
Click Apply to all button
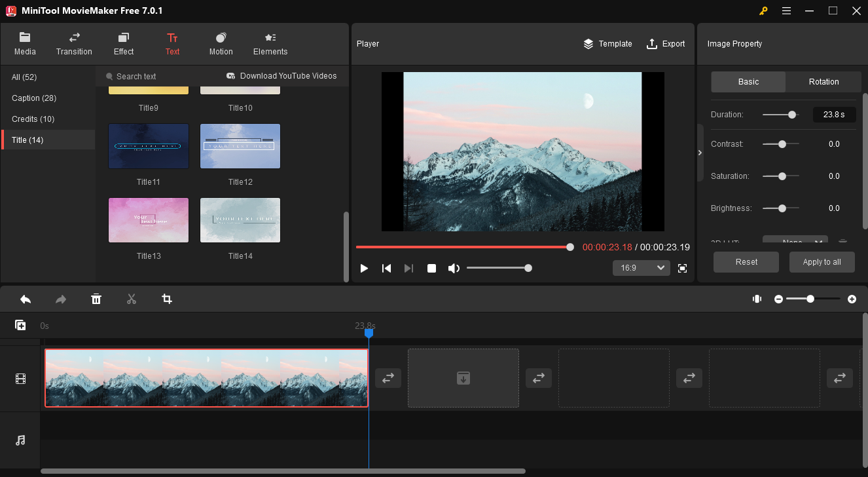tap(822, 262)
